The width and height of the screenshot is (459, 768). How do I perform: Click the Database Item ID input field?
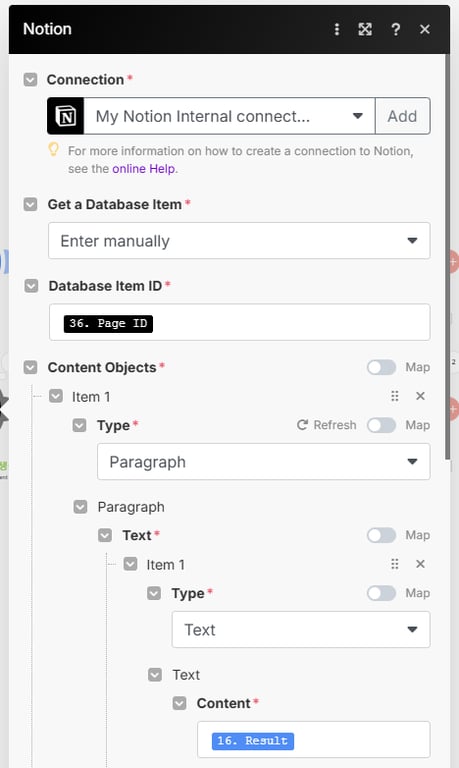tap(240, 322)
